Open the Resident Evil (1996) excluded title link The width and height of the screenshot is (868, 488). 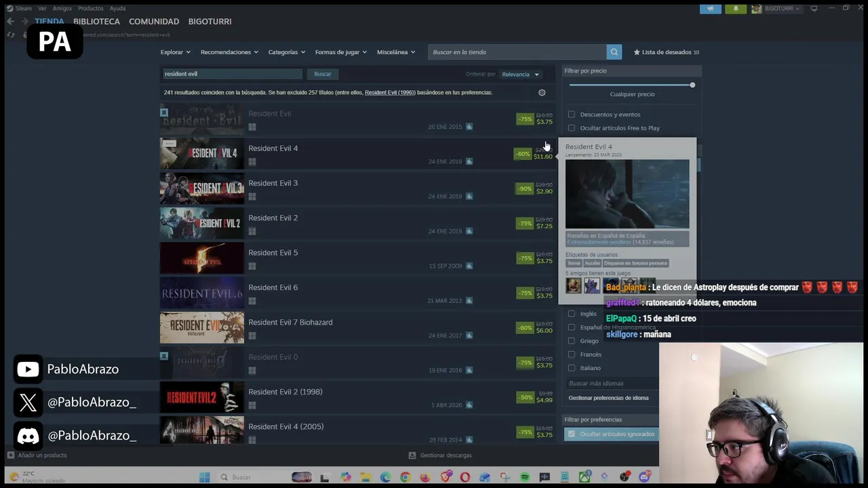[389, 93]
